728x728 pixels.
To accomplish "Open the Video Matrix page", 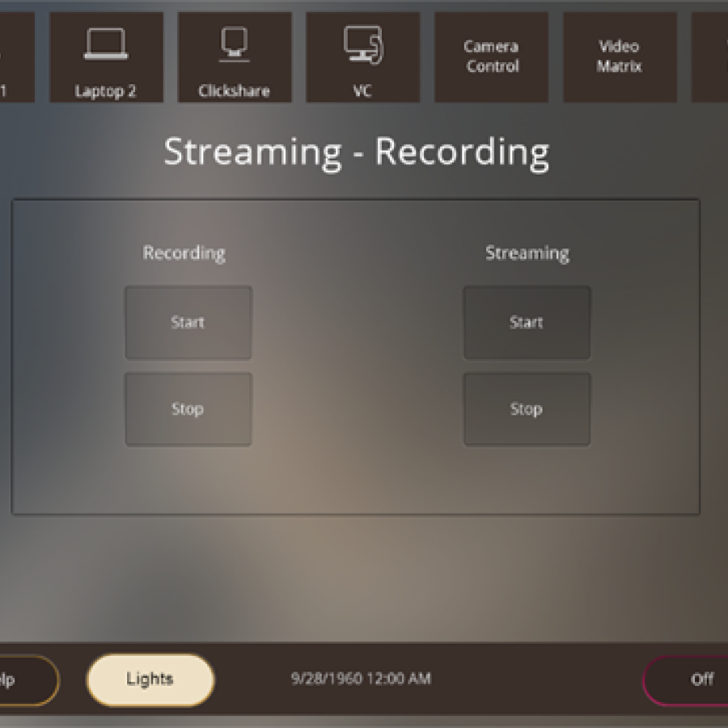I will pyautogui.click(x=620, y=57).
